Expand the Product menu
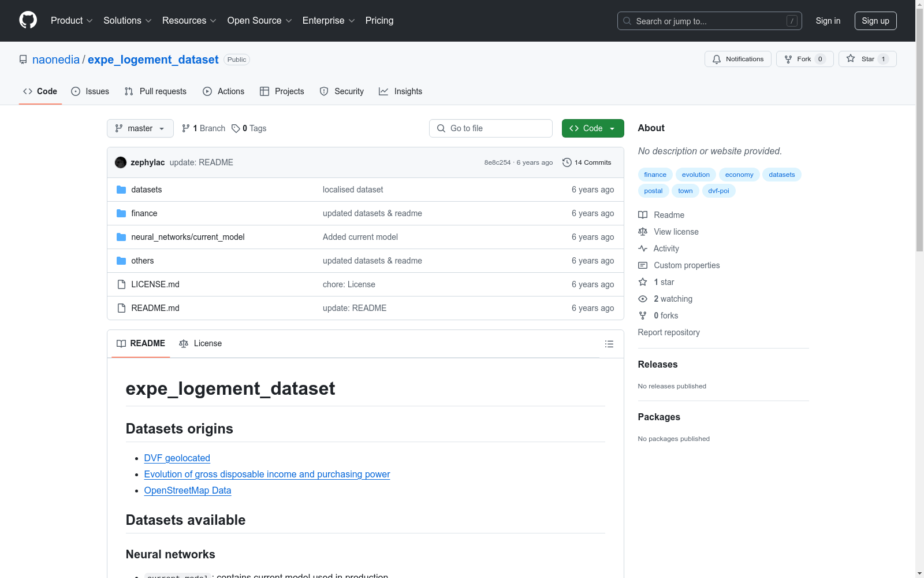 72,21
